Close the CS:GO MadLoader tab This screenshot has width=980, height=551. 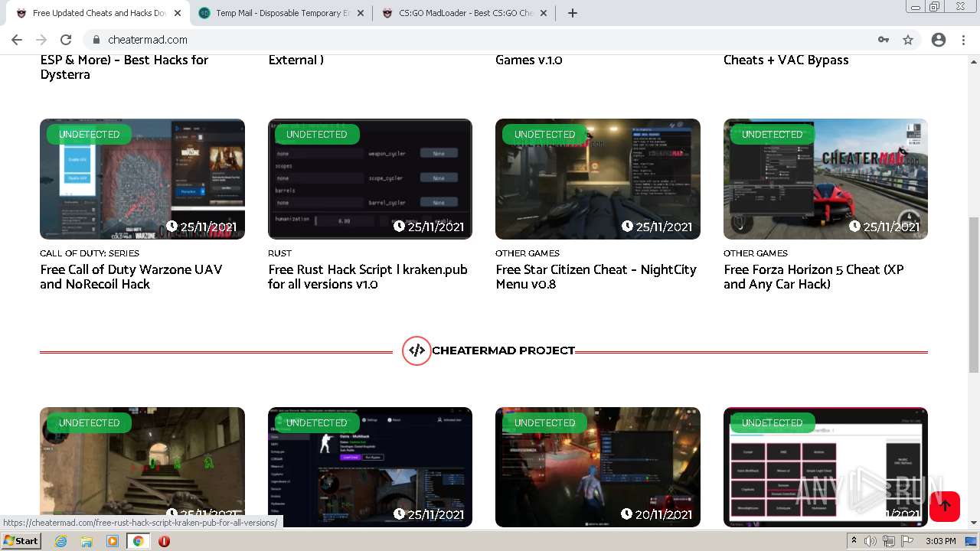544,13
